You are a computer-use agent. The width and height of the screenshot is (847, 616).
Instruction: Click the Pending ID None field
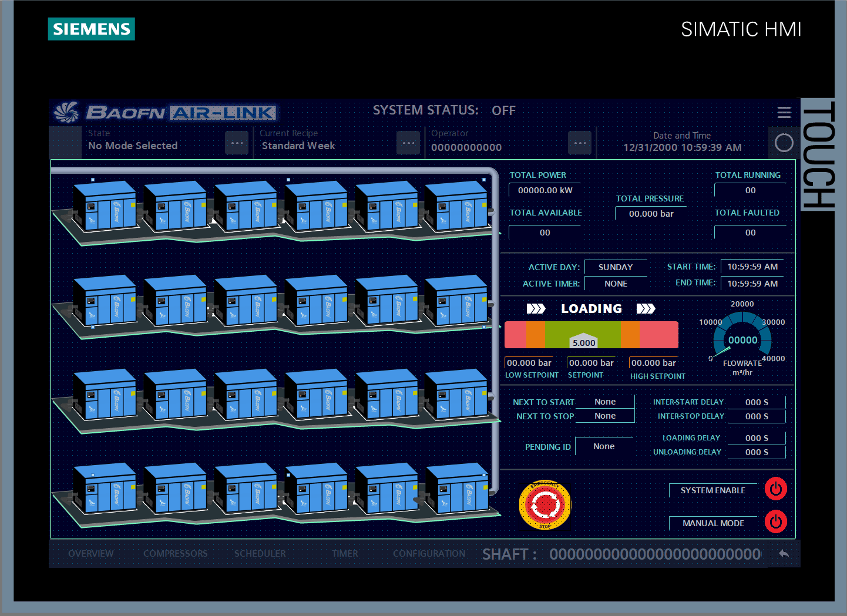click(x=604, y=446)
